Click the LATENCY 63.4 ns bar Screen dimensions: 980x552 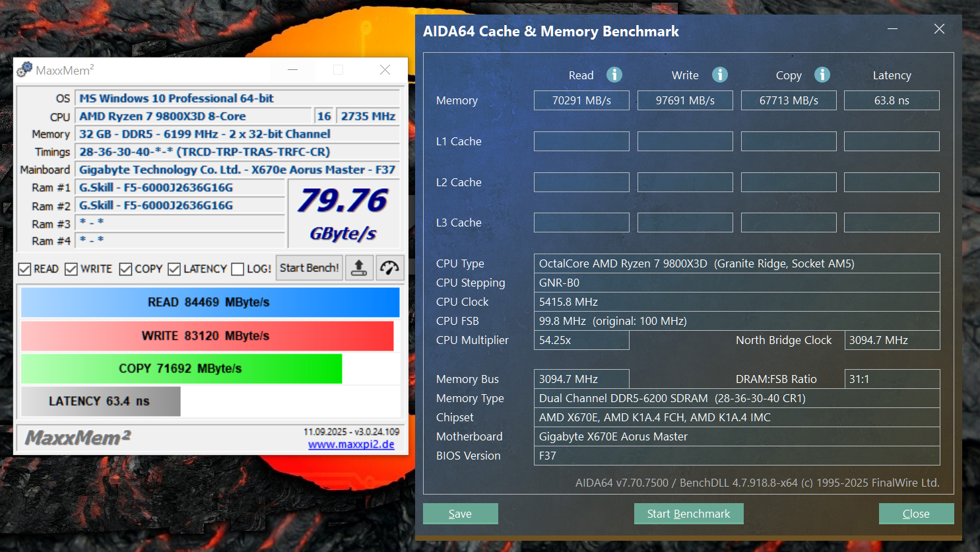(x=100, y=401)
